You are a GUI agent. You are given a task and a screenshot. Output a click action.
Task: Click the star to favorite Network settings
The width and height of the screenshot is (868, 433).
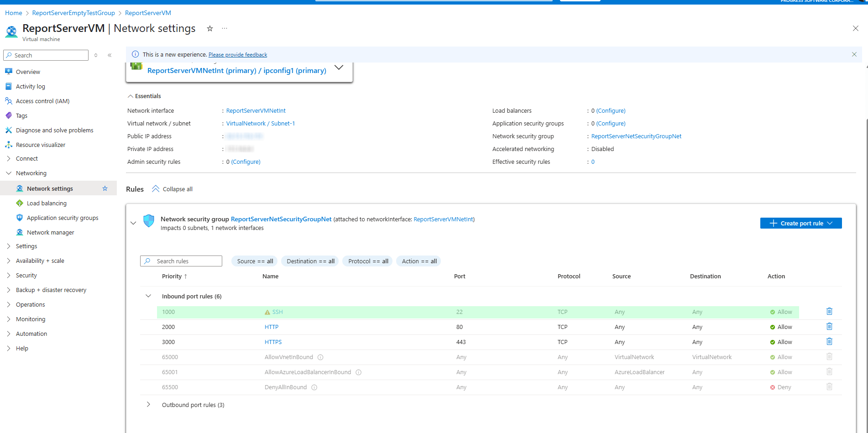(x=105, y=188)
